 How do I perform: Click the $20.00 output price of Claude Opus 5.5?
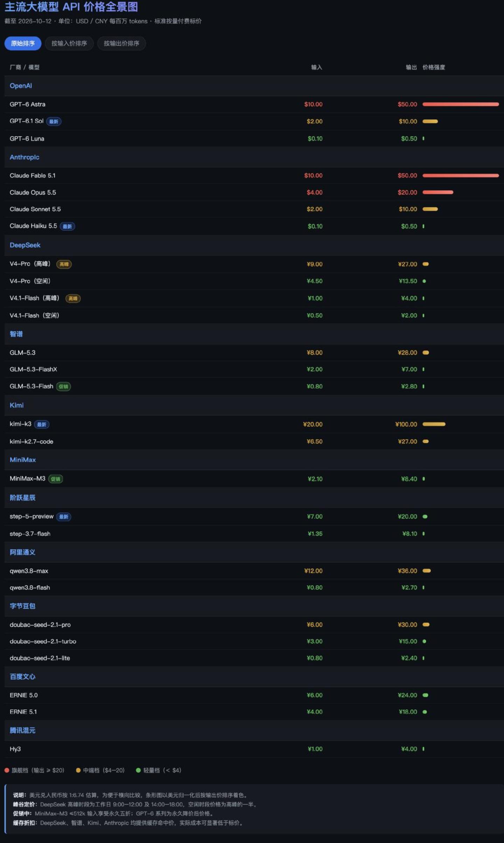pyautogui.click(x=407, y=192)
